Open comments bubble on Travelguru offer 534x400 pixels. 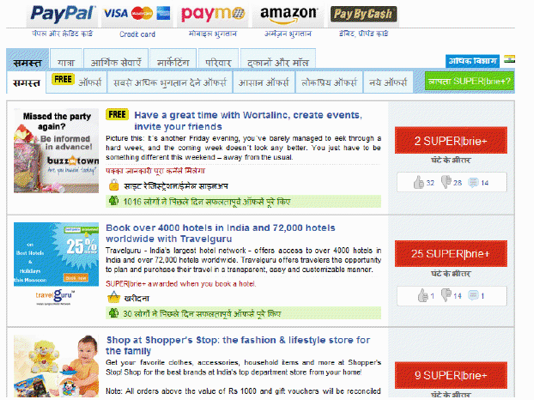473,295
